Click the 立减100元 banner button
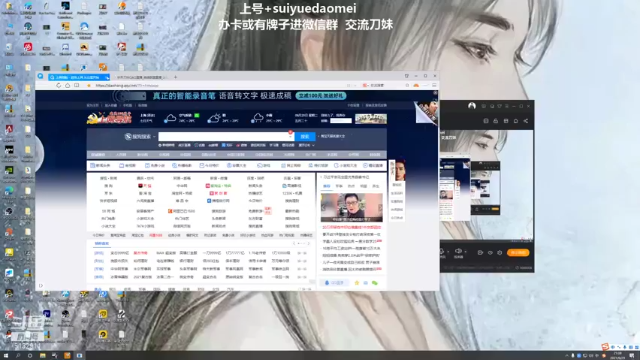The image size is (640, 360). [x=321, y=96]
